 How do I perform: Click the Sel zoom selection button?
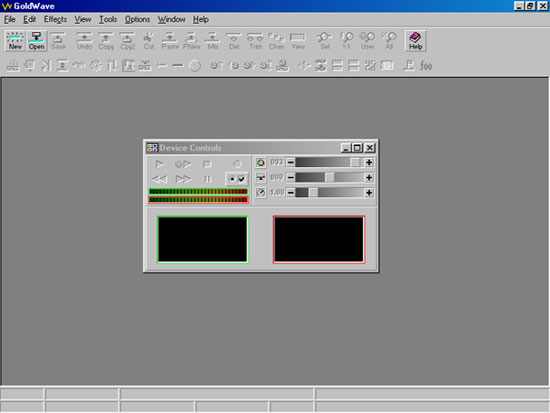[x=324, y=41]
